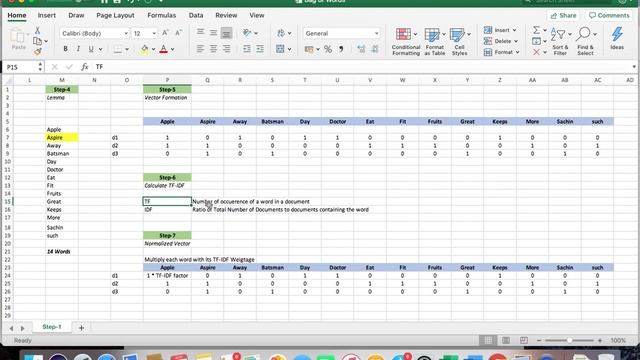Click the percent style icon
Viewport: 640px width, 360px height.
point(328,49)
